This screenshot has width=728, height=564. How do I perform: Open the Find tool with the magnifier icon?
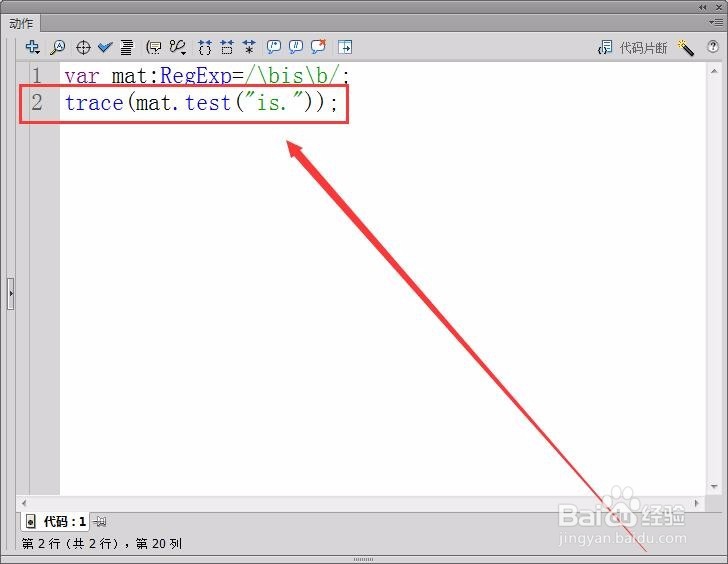(x=58, y=47)
